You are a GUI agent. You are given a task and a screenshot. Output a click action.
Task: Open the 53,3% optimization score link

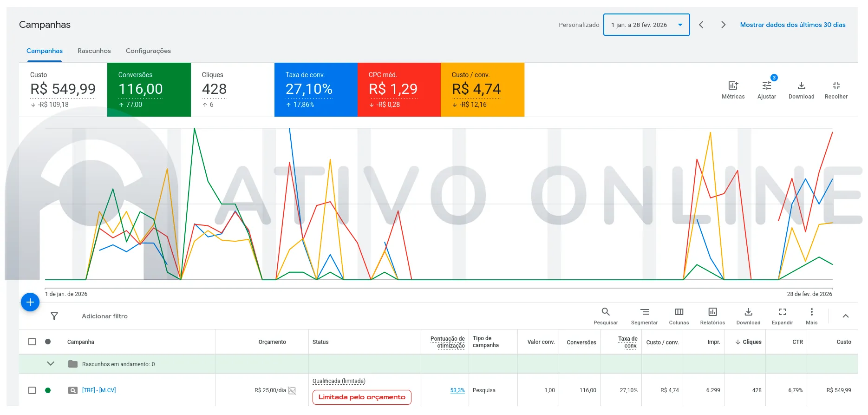(x=457, y=390)
